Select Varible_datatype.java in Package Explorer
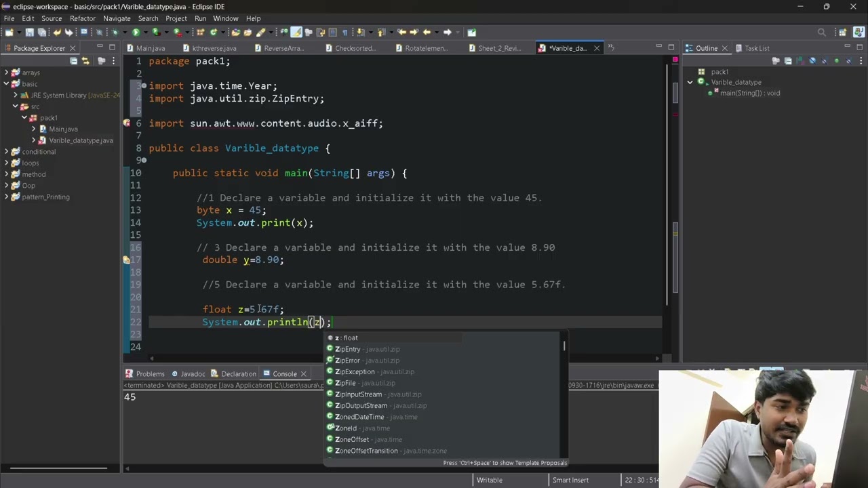This screenshot has width=868, height=488. (81, 140)
